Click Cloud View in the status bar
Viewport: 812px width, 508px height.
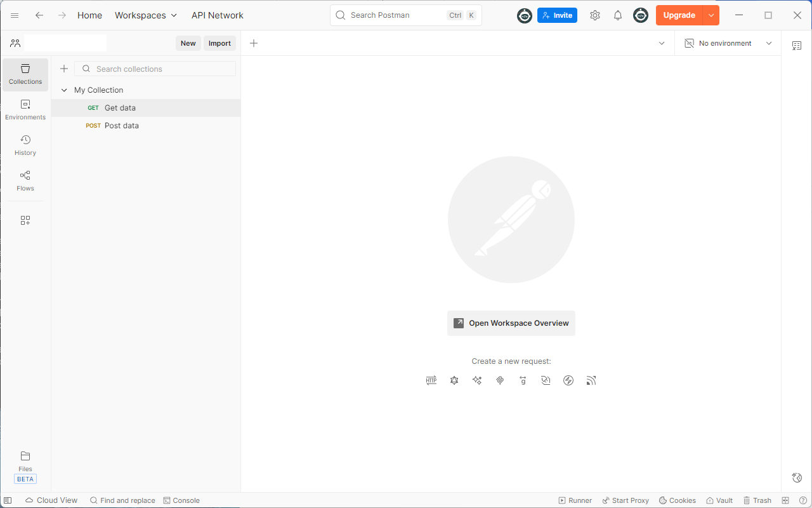coord(51,500)
